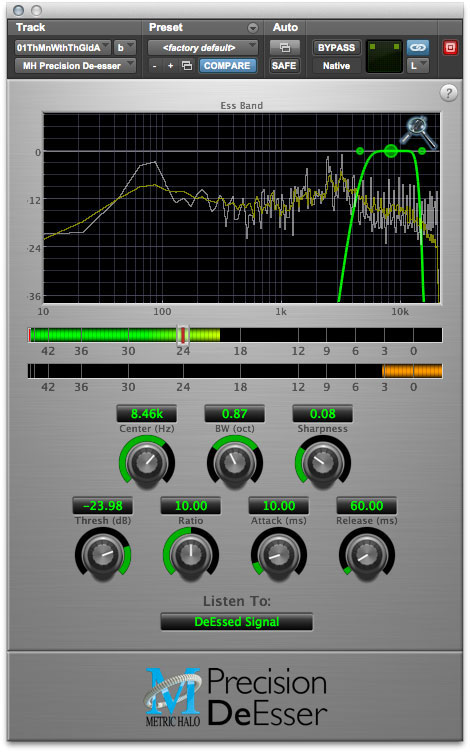The height and width of the screenshot is (752, 470).
Task: Click the Ratio knob
Action: click(x=190, y=554)
